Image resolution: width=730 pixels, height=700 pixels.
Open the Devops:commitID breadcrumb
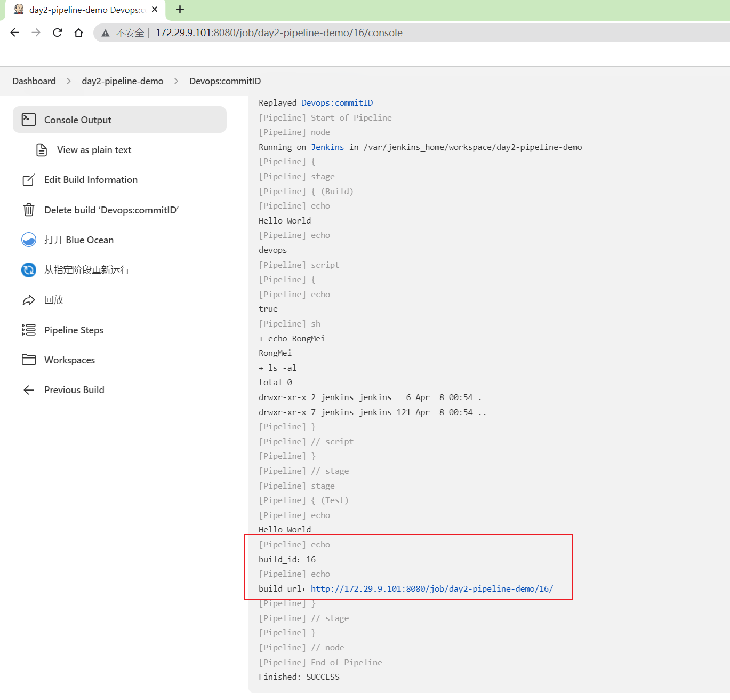(x=225, y=81)
